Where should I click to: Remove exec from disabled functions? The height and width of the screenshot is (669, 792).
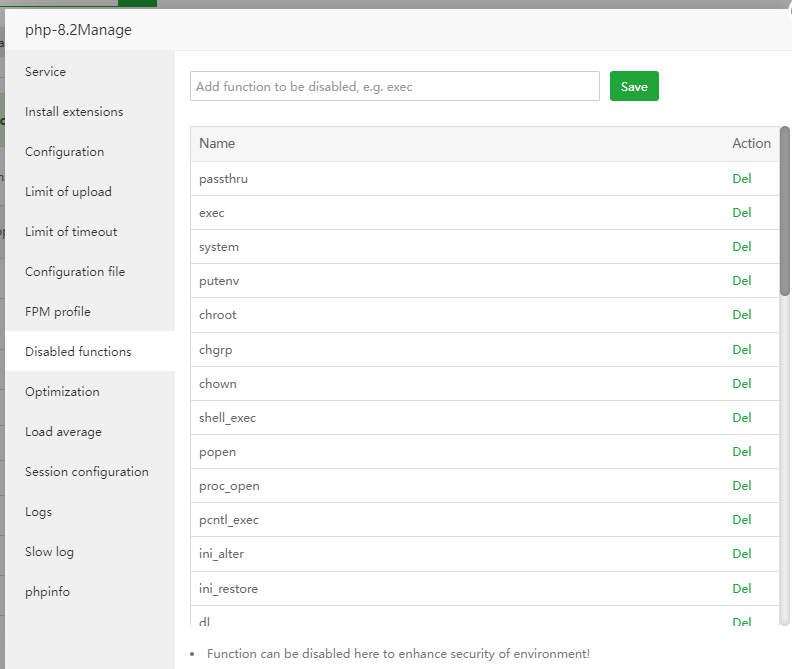(741, 213)
